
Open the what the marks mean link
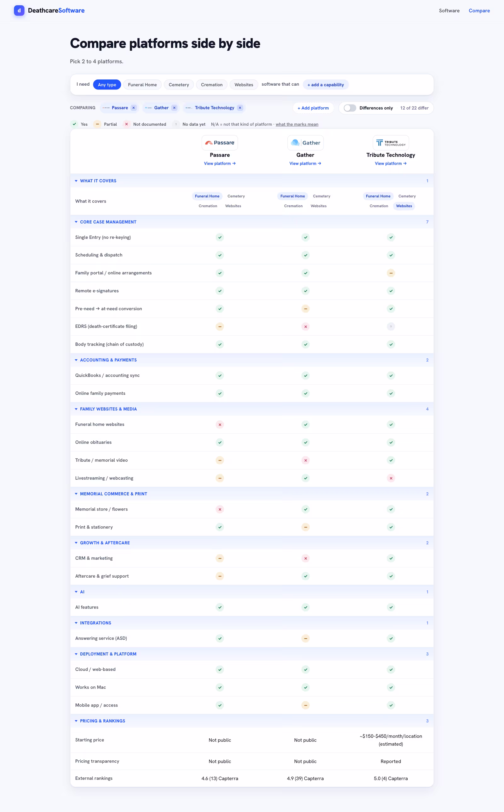click(x=297, y=124)
